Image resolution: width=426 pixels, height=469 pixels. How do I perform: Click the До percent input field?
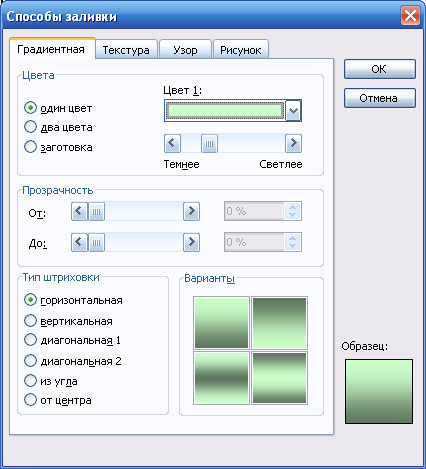[x=255, y=242]
